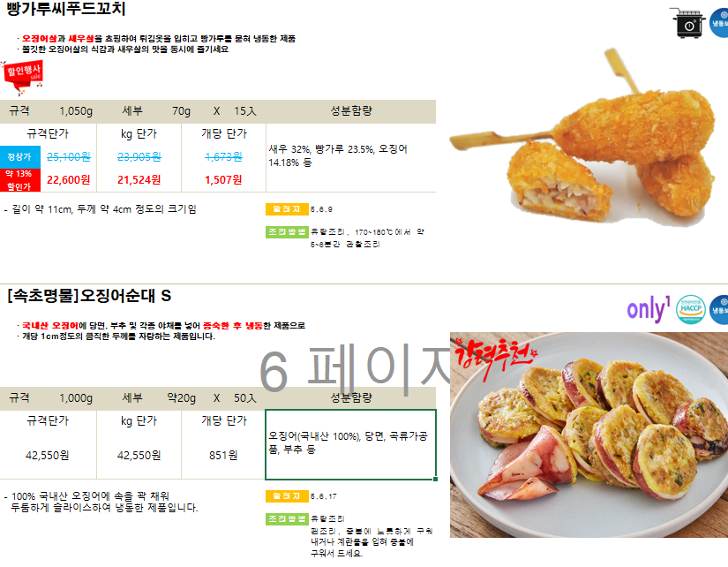The image size is (728, 567).
Task: Select the purple only1 logo
Action: tap(649, 309)
